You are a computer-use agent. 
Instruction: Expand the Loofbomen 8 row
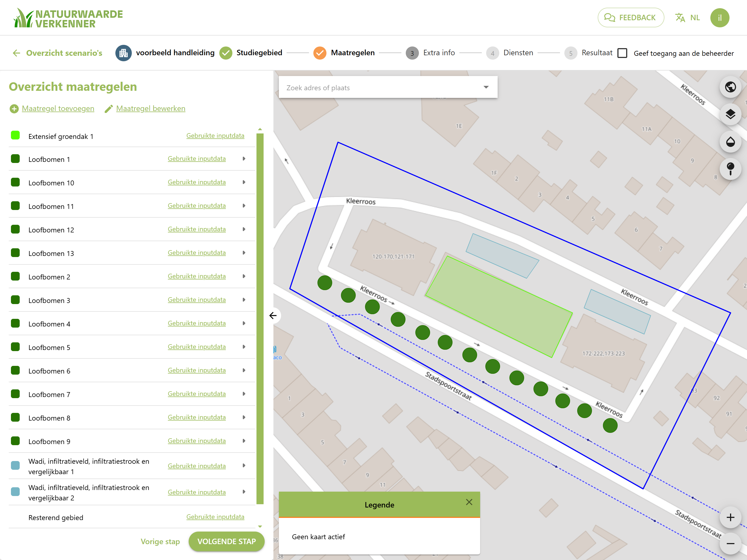[x=244, y=417]
